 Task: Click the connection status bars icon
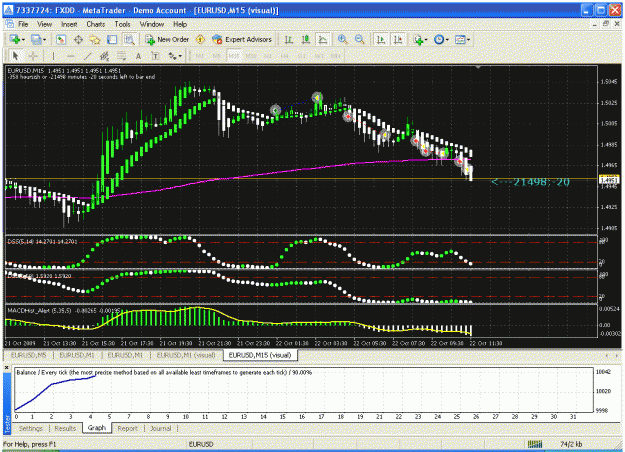click(535, 444)
